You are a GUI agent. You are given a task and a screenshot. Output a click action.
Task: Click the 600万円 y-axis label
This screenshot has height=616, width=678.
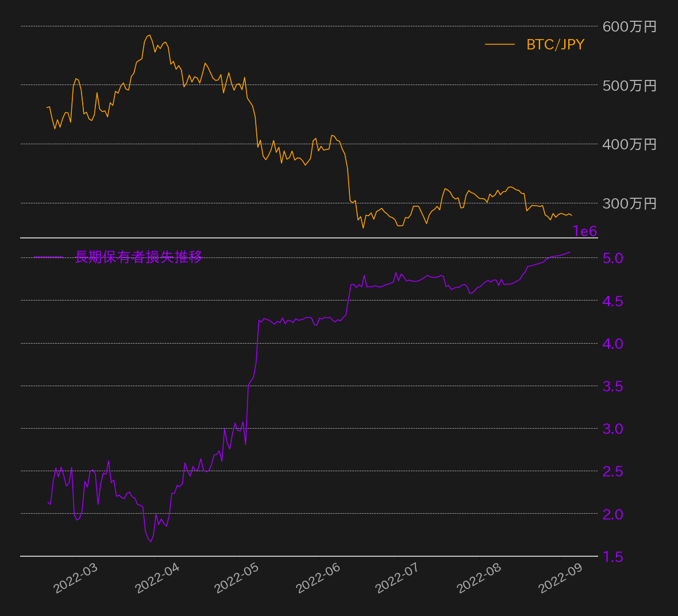point(629,26)
